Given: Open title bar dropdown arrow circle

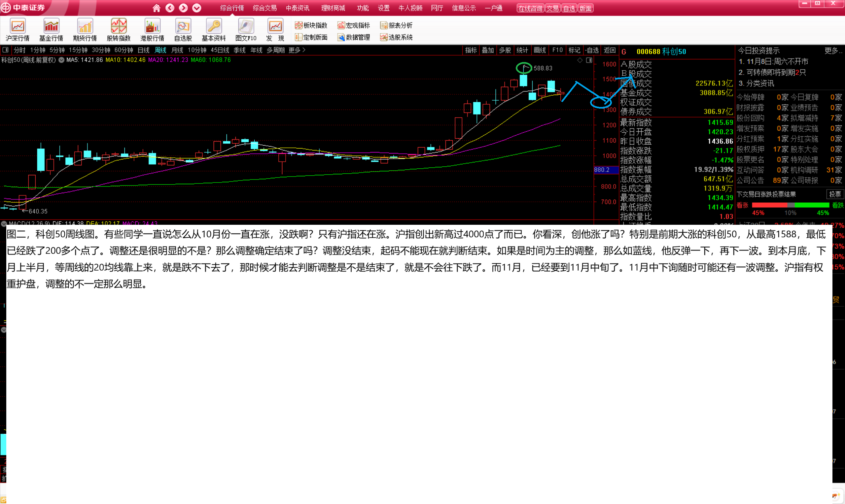Looking at the screenshot, I should coord(197,8).
